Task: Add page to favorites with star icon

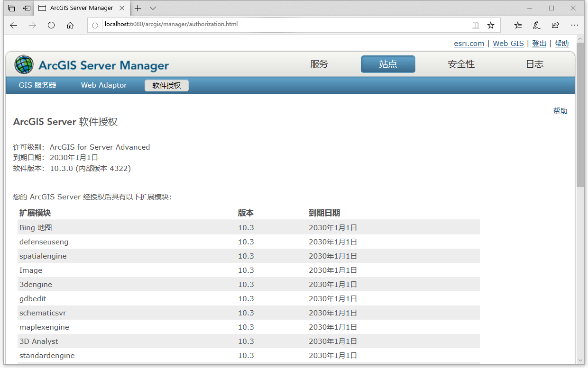Action: tap(491, 26)
